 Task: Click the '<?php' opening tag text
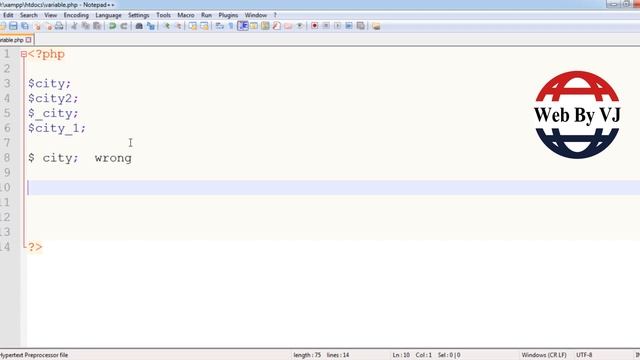46,54
